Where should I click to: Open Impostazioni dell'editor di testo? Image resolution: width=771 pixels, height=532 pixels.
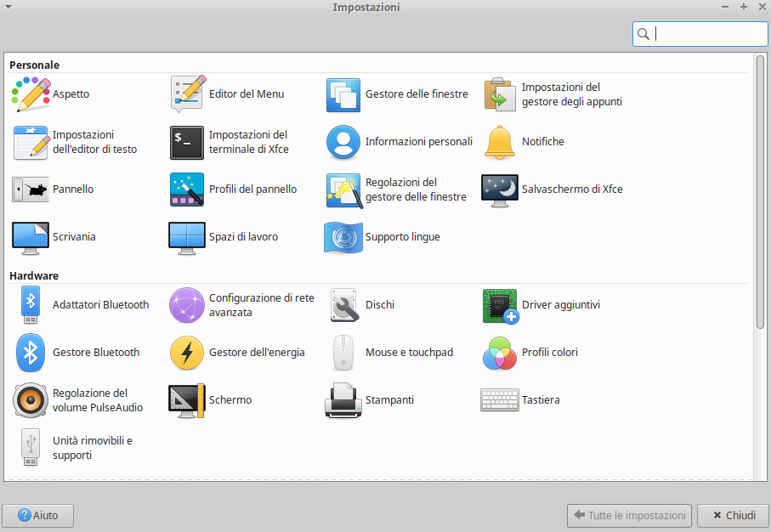pyautogui.click(x=75, y=142)
